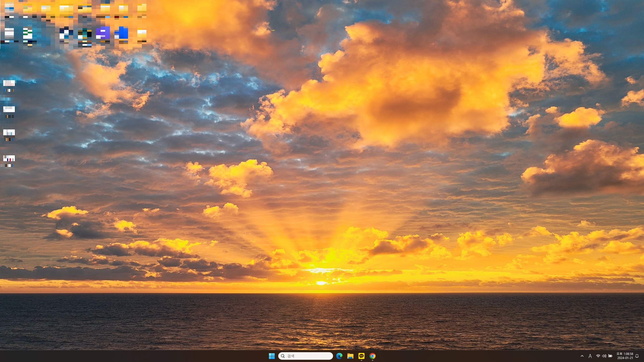
Task: Open the Windows Start menu
Action: (272, 356)
